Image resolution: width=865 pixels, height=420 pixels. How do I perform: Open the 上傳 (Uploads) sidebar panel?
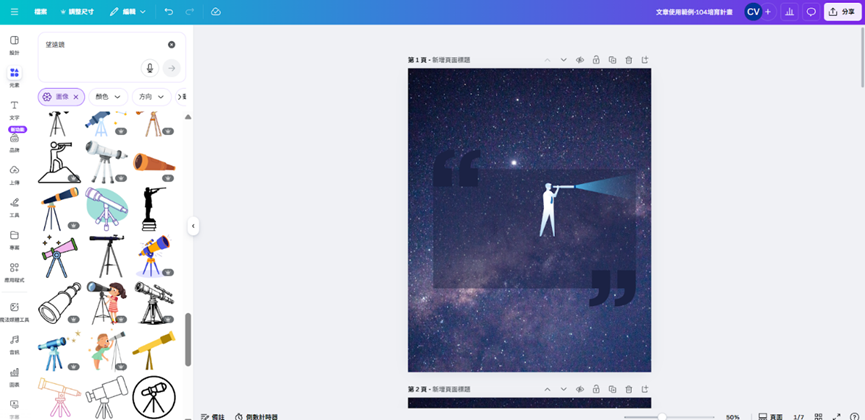pos(14,174)
